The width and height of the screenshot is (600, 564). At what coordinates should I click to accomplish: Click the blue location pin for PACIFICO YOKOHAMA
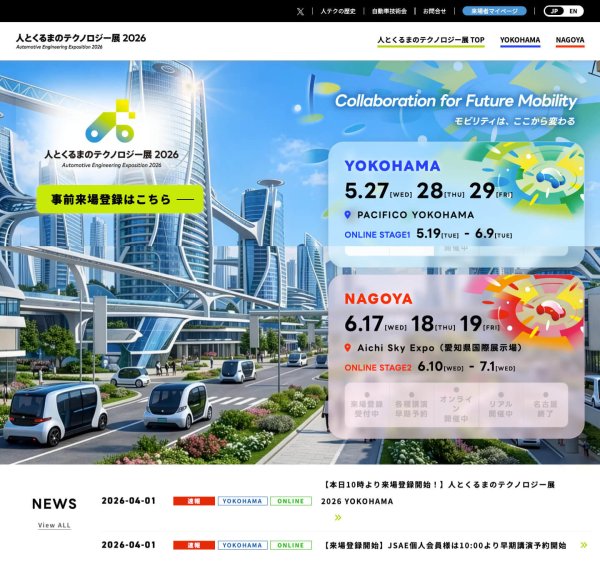347,215
